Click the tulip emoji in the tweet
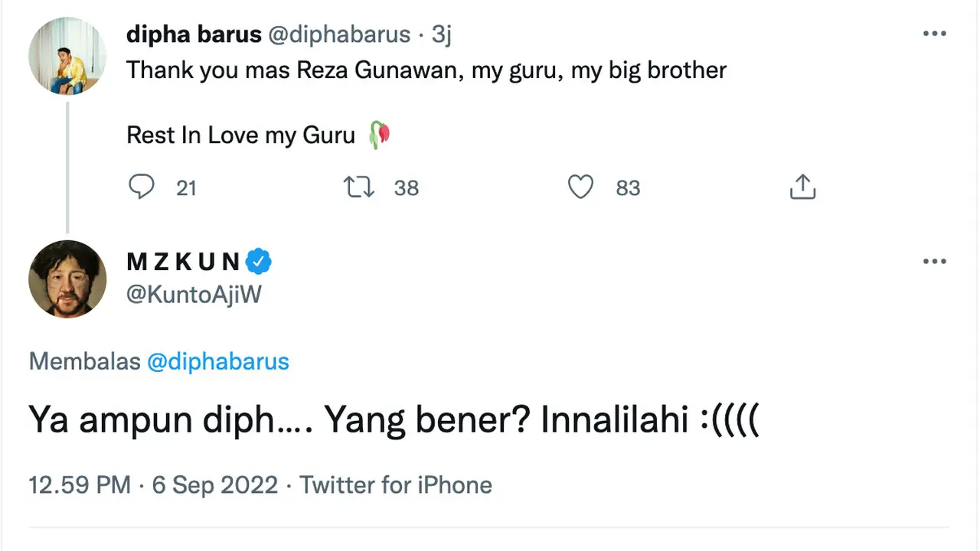Image resolution: width=980 pixels, height=551 pixels. click(378, 134)
